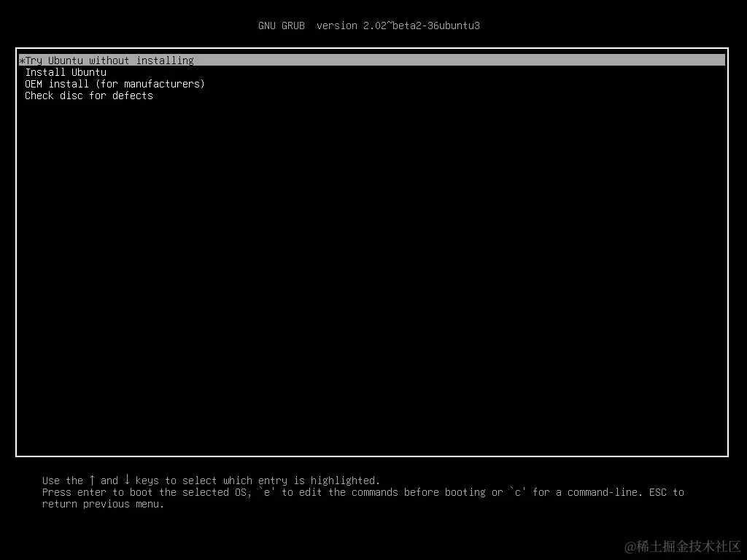The height and width of the screenshot is (560, 747).
Task: Click the 'return previous menu.' text
Action: point(103,504)
